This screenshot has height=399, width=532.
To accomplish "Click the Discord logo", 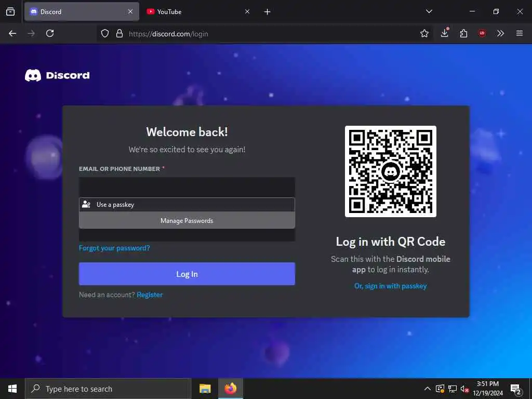I will [x=57, y=75].
